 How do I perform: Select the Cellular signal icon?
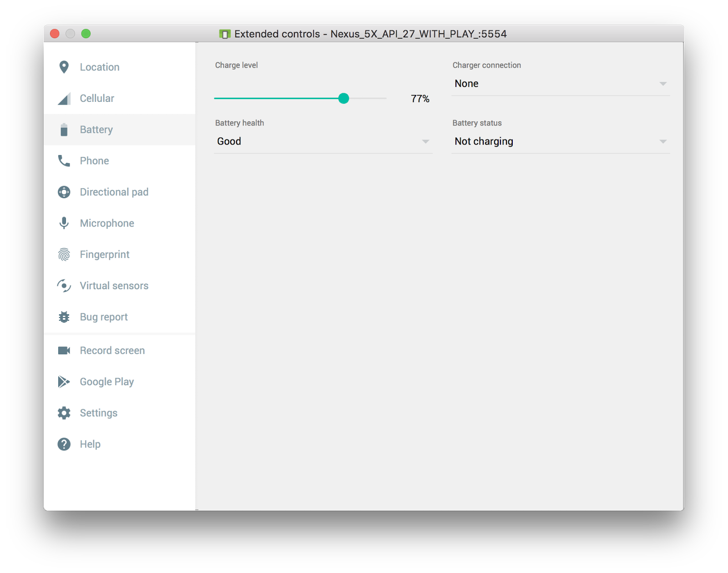point(64,99)
